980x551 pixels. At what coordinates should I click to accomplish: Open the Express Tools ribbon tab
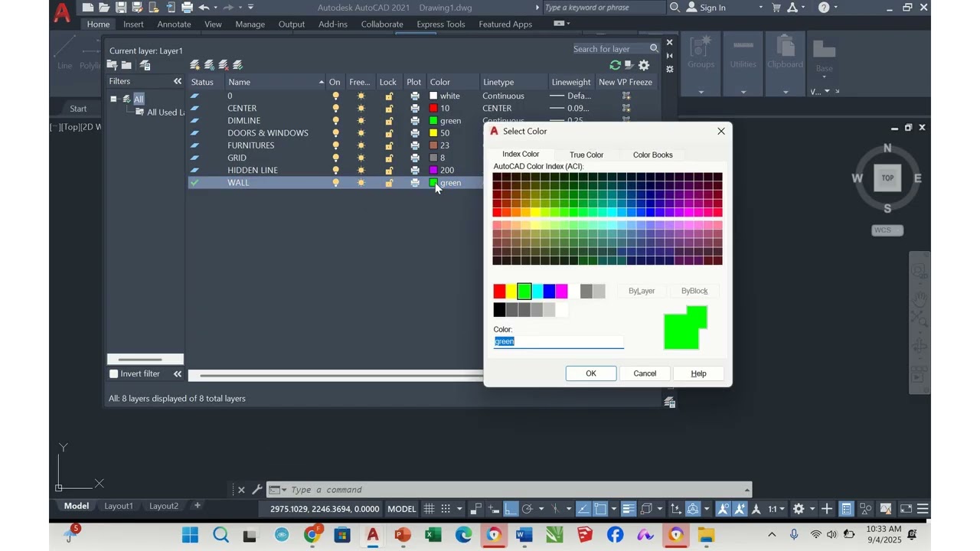[x=441, y=24]
